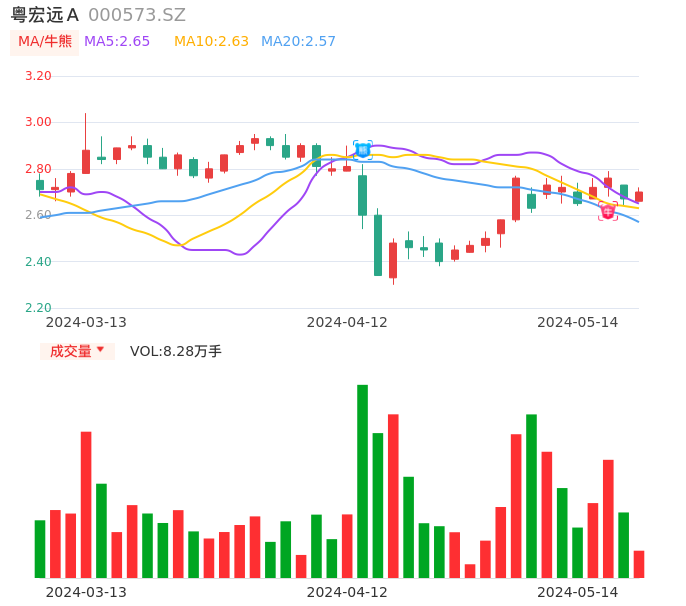Click the VOL:8.28万手 volume label
Viewport: 686px width, 606px height.
point(176,351)
